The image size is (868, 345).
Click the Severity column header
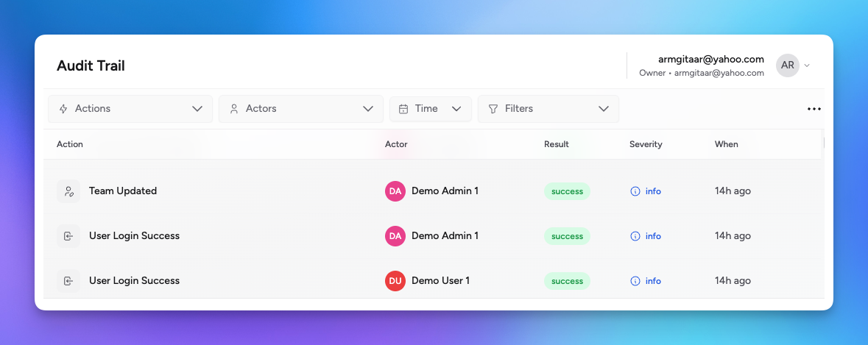646,144
